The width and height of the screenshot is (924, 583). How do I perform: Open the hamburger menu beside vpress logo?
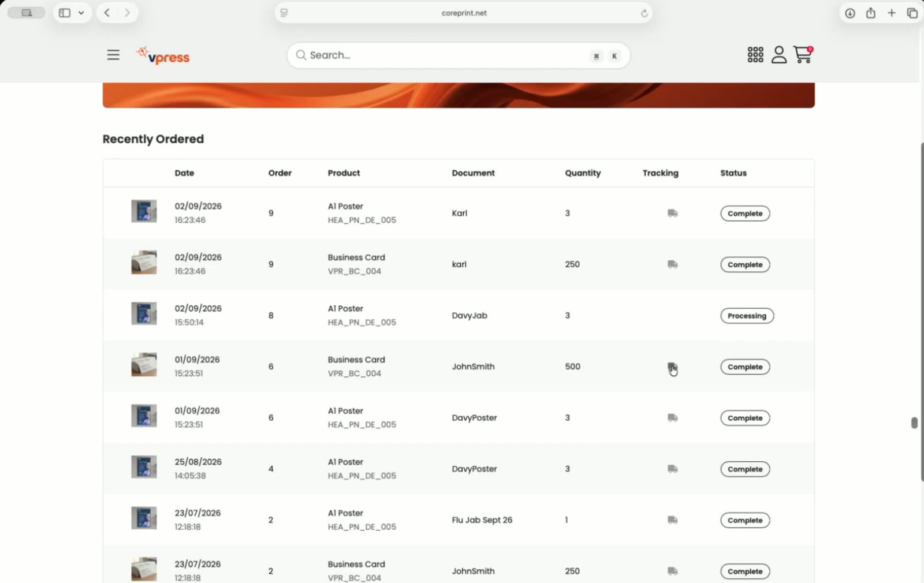[113, 55]
